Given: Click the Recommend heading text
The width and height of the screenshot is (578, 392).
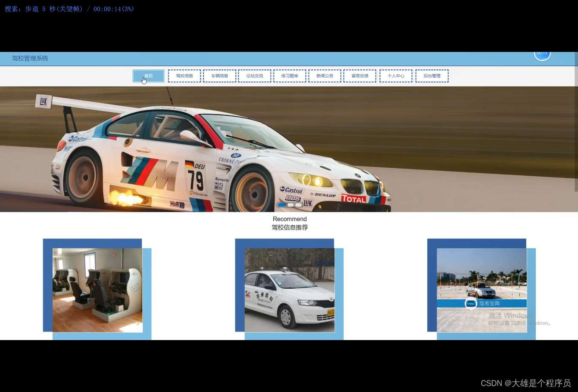Looking at the screenshot, I should (290, 219).
